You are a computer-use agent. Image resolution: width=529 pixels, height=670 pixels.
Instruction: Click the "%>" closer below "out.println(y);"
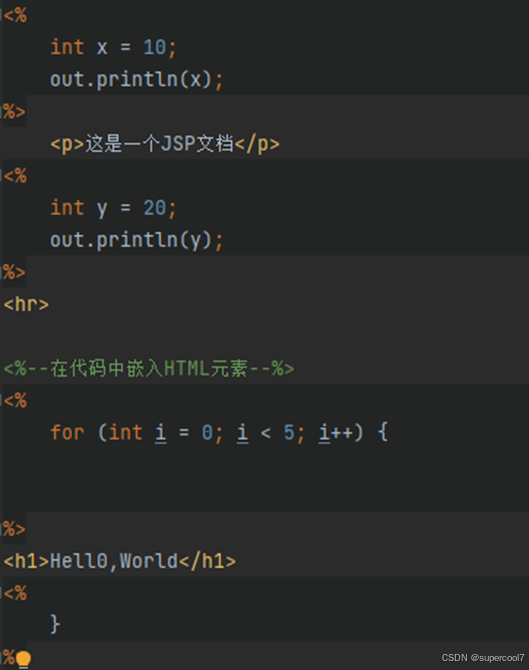[14, 272]
